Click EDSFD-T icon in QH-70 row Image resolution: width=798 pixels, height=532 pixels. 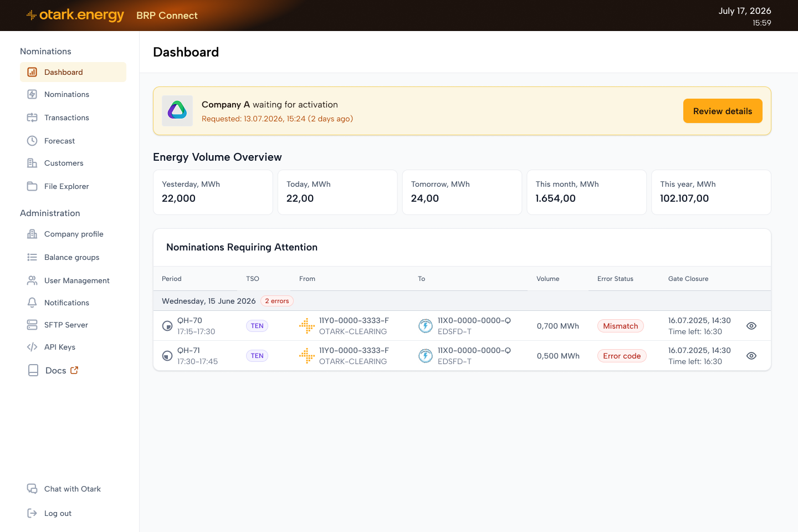(426, 326)
